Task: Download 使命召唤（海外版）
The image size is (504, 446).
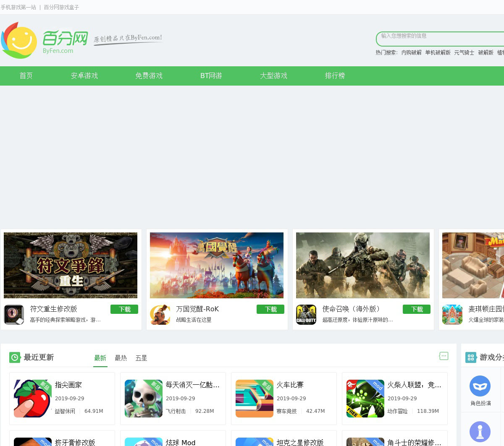Action: (x=417, y=309)
